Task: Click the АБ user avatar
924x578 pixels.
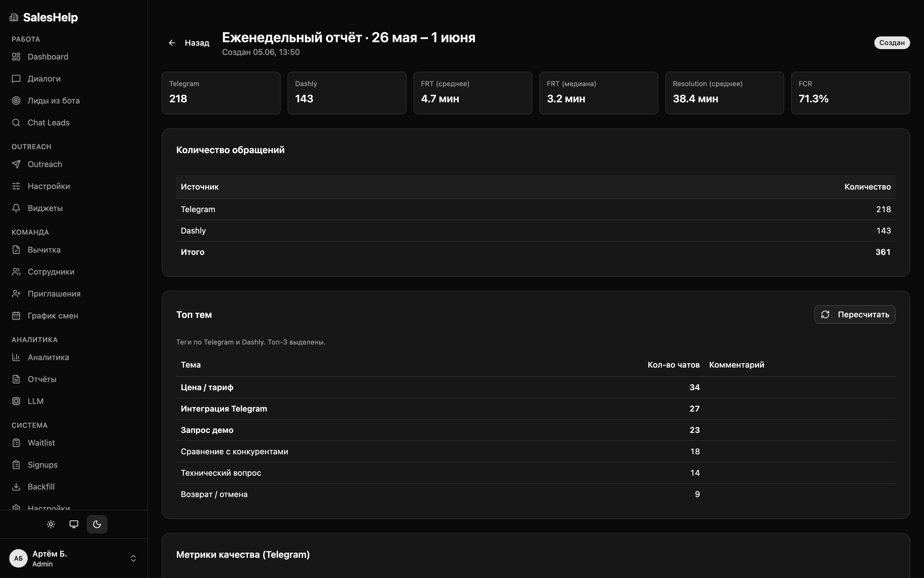Action: [x=18, y=559]
